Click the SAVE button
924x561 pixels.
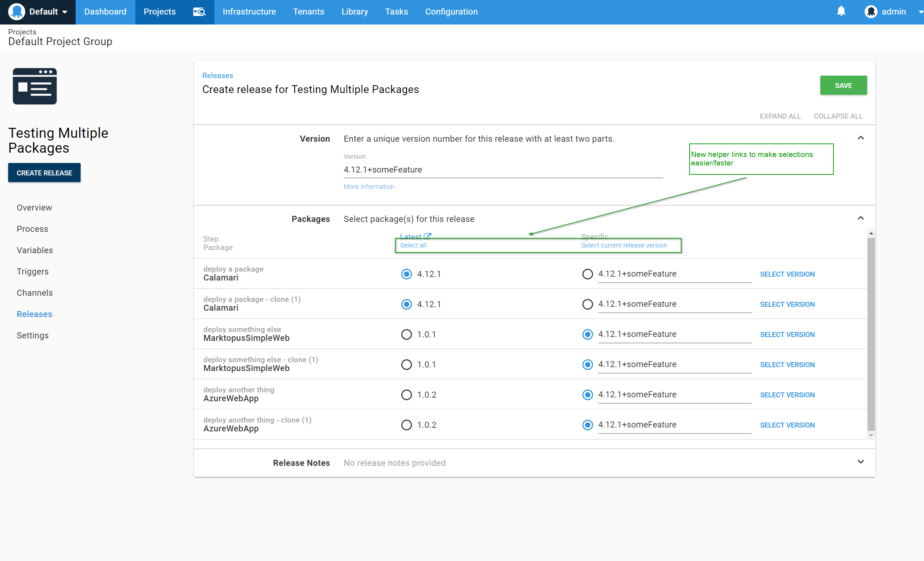[x=843, y=85]
